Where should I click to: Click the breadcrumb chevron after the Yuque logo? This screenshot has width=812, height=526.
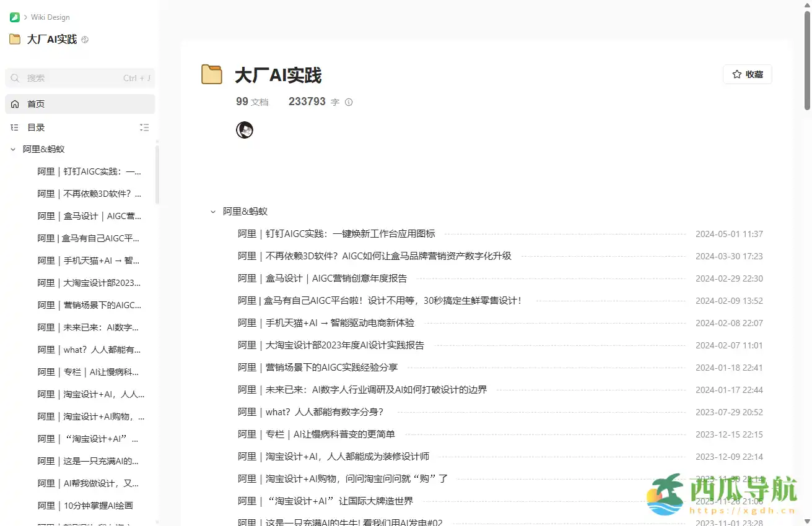(25, 17)
